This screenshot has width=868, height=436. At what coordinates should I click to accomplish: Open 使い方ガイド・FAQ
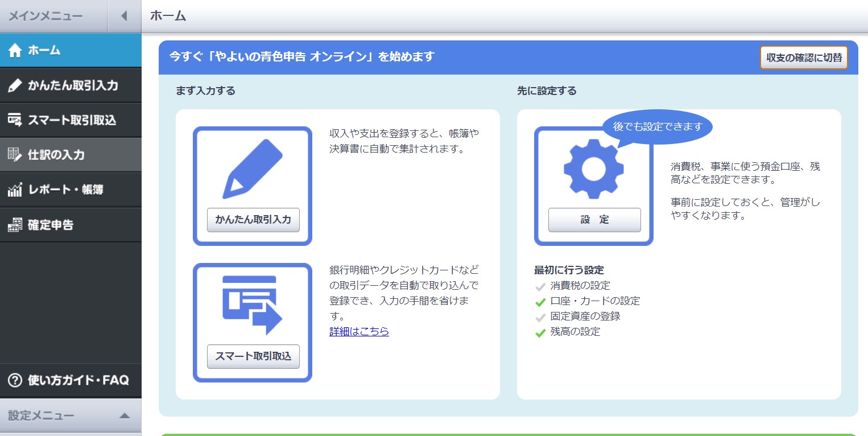coord(71,380)
